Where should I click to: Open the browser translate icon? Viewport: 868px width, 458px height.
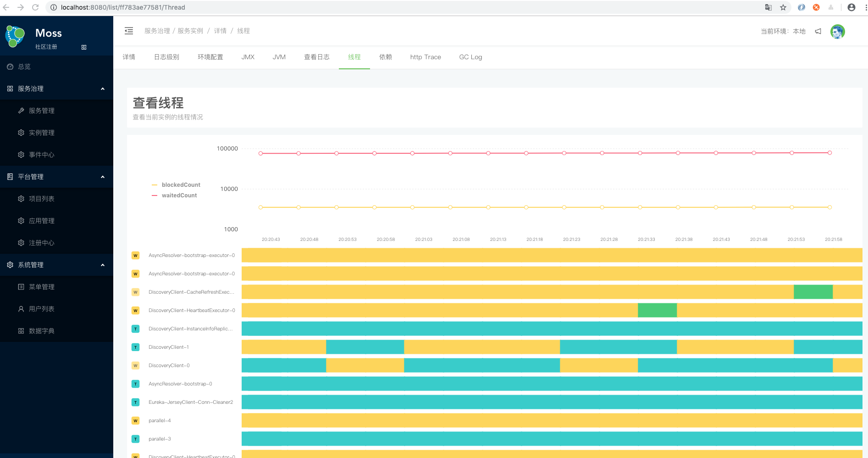click(768, 7)
